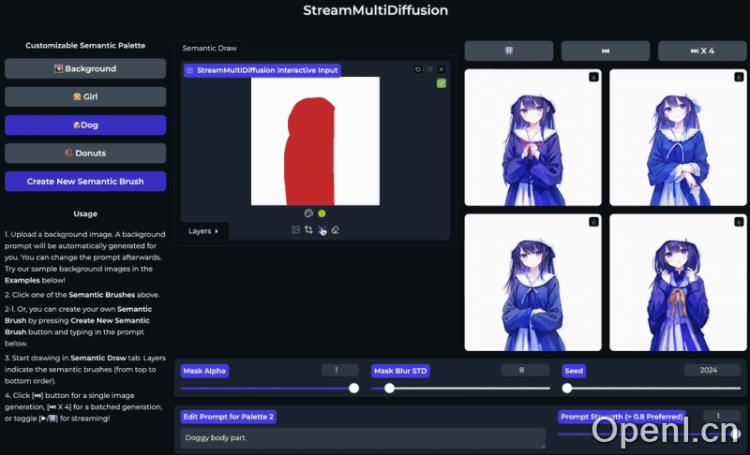Screen dimensions: 750x455
Task: Download the bottom-right generated image
Action: click(x=739, y=222)
